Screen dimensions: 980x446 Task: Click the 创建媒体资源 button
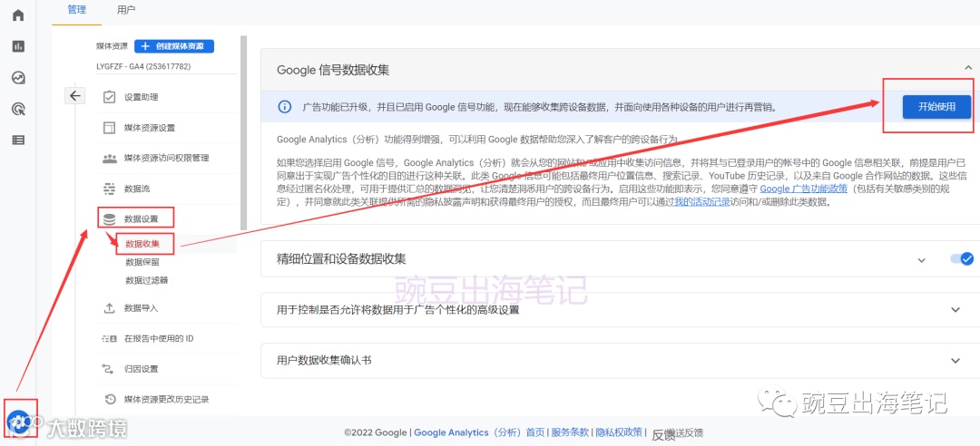174,46
